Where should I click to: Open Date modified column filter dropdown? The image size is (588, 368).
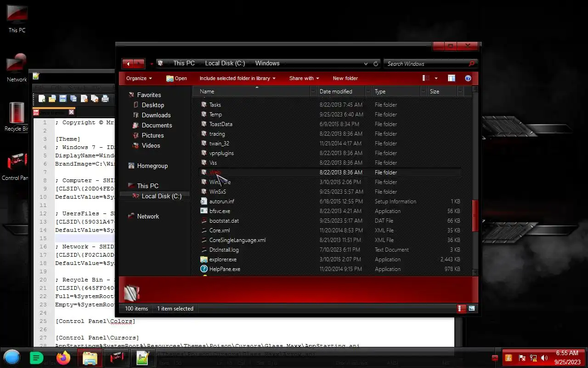click(369, 92)
